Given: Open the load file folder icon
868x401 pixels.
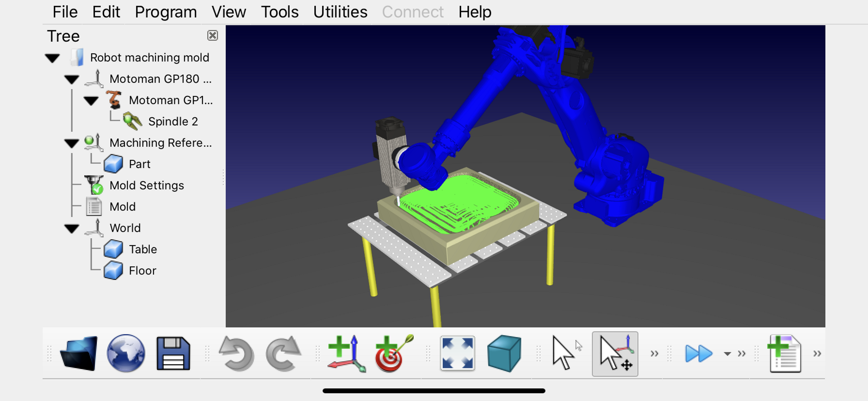Looking at the screenshot, I should (x=79, y=353).
